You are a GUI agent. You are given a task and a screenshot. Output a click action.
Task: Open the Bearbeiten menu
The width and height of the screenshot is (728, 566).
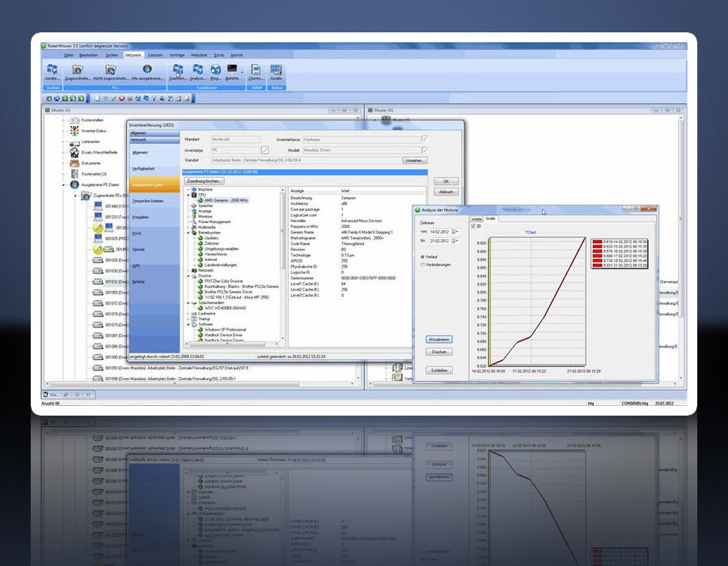pyautogui.click(x=89, y=55)
